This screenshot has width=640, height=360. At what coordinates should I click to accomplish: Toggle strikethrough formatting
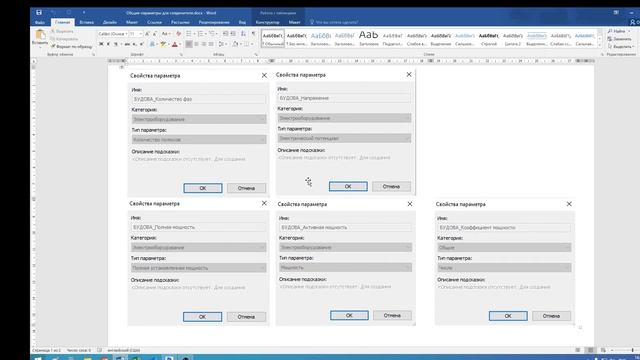(x=127, y=44)
